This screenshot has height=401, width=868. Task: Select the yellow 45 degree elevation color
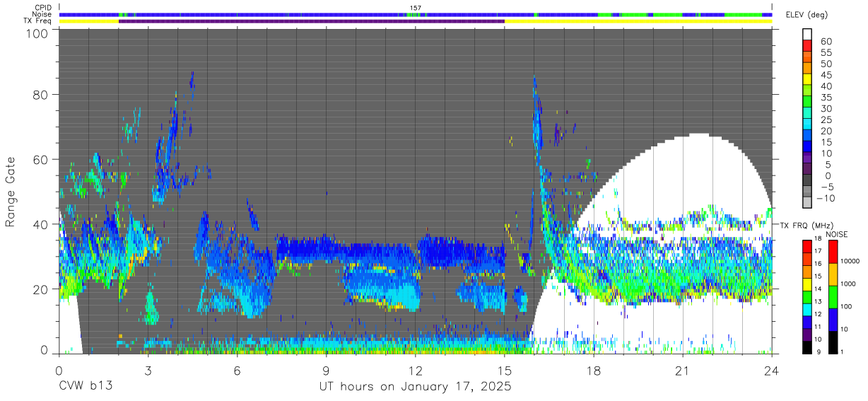tap(808, 80)
